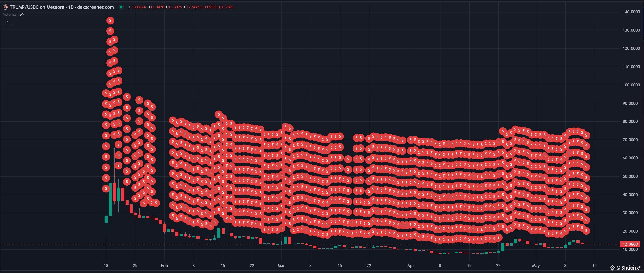Click the 140.0000 price axis label

tap(631, 12)
